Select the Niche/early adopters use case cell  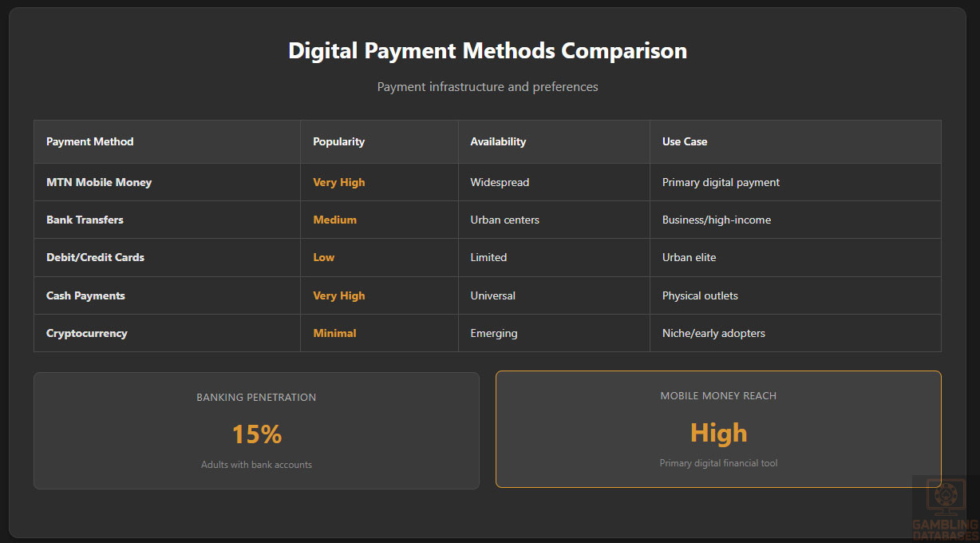pyautogui.click(x=713, y=333)
